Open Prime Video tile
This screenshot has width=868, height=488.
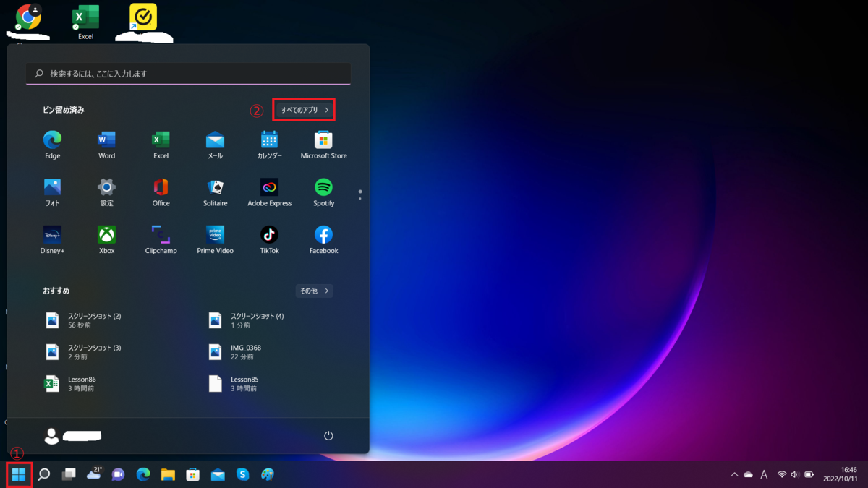[x=215, y=240]
